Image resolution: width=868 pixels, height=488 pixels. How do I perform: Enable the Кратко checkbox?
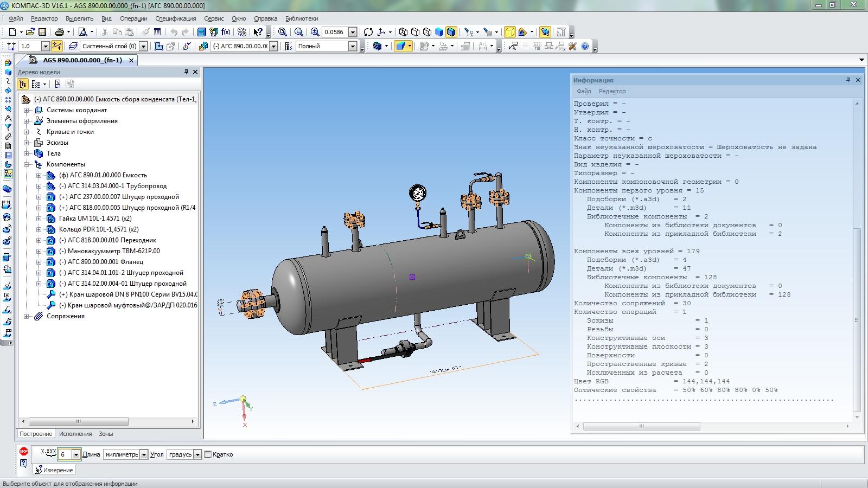click(208, 454)
